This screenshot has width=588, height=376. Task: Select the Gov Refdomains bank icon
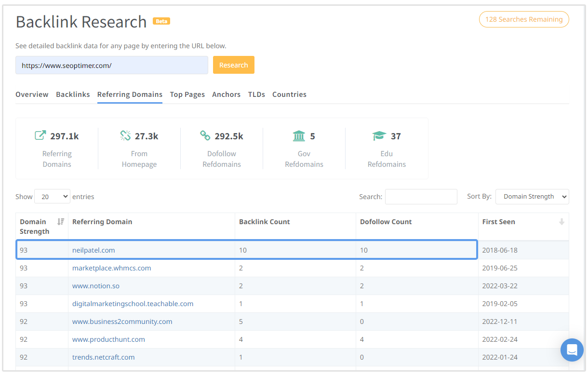pyautogui.click(x=299, y=135)
